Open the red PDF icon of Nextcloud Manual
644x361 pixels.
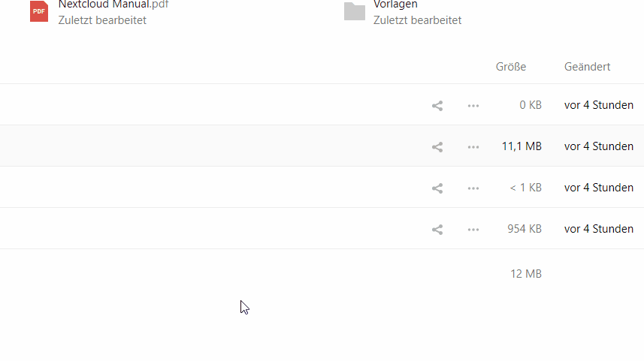click(39, 11)
